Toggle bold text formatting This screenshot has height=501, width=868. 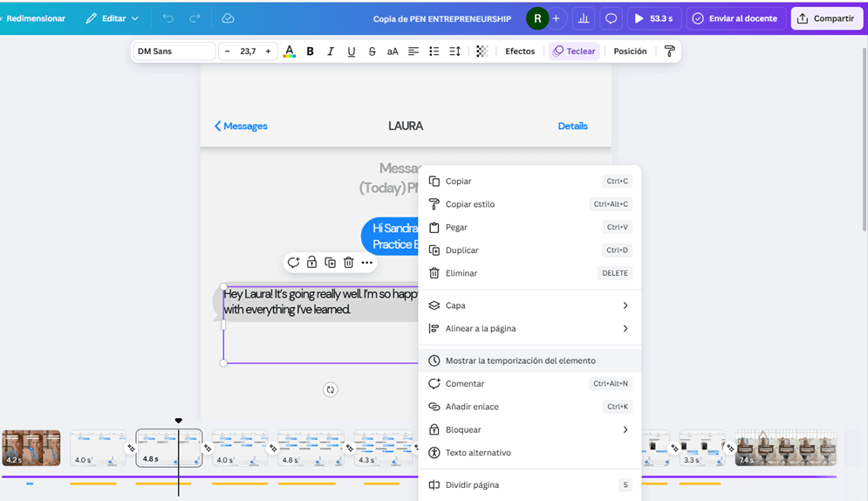click(x=310, y=51)
